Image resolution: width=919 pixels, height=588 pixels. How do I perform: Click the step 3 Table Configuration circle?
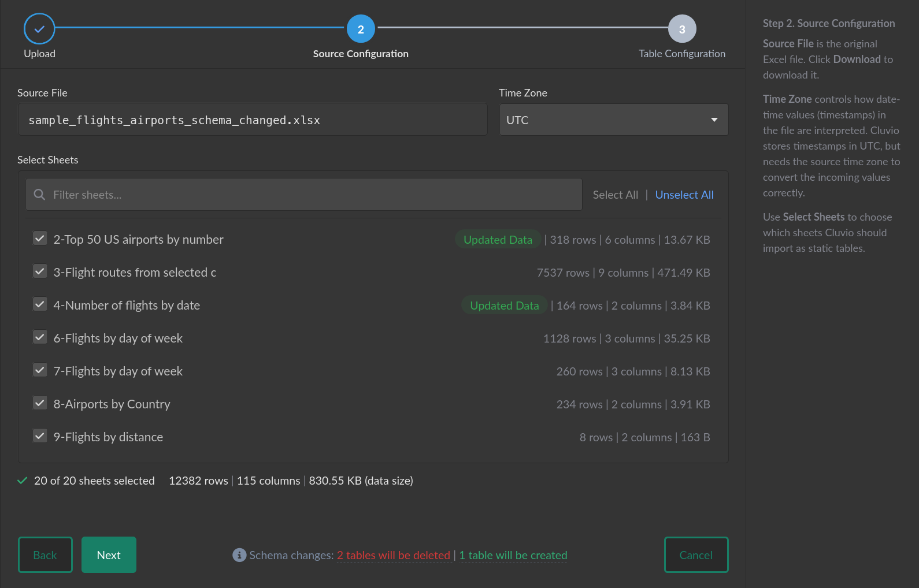click(x=682, y=29)
